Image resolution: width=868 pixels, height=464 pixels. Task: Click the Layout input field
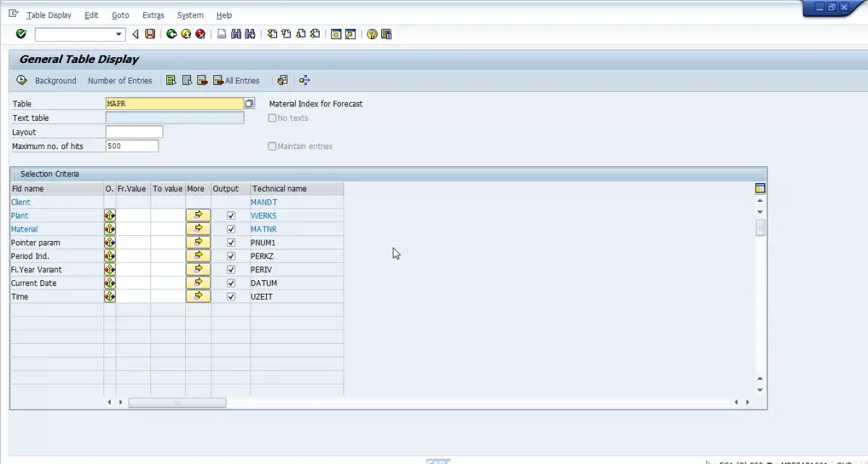tap(134, 132)
